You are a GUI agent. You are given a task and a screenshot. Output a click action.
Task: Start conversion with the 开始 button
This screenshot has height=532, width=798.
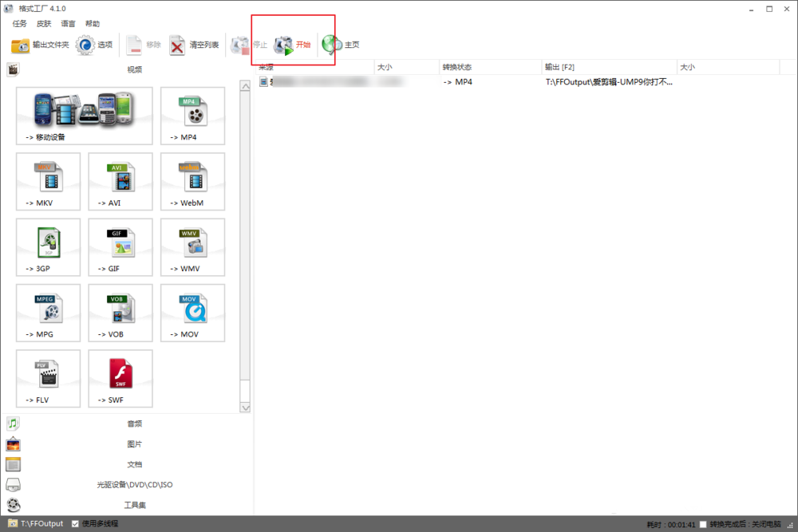292,45
